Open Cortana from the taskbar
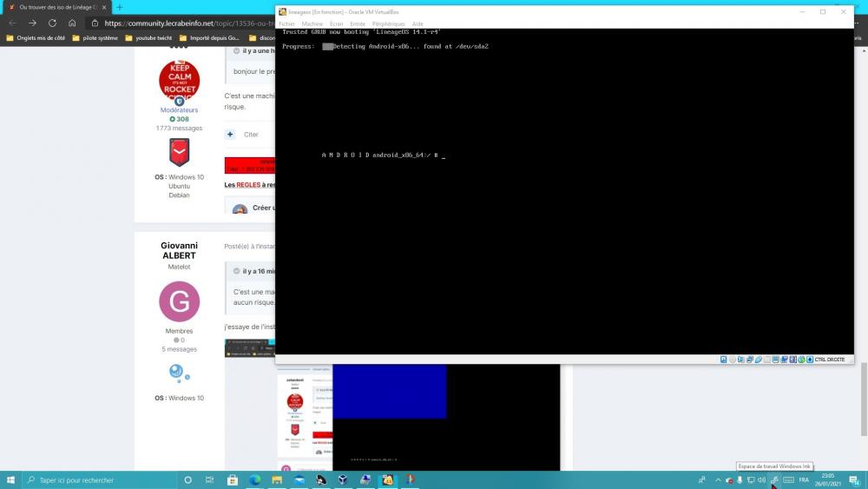 pyautogui.click(x=187, y=480)
